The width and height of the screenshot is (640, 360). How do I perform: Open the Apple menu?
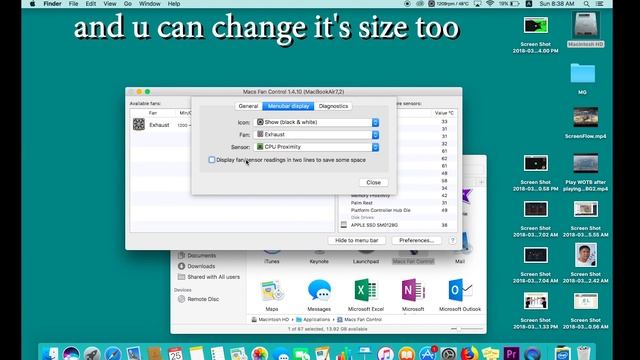pyautogui.click(x=33, y=4)
